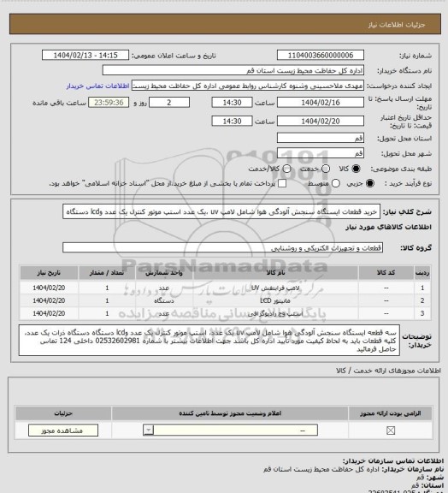This screenshot has height=493, width=448.
Task: Click the الزامی بودن ارائه مجوز header
Action: [x=390, y=413]
